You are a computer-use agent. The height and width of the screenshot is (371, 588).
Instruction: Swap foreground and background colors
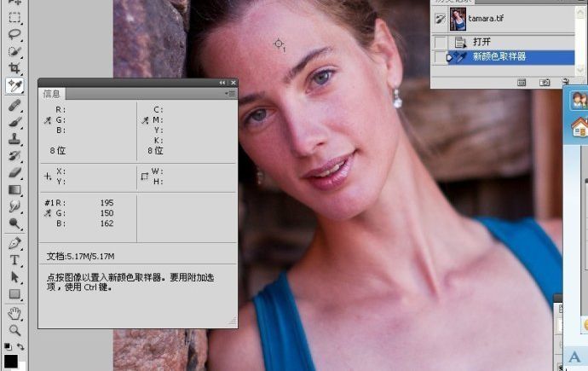pos(20,346)
